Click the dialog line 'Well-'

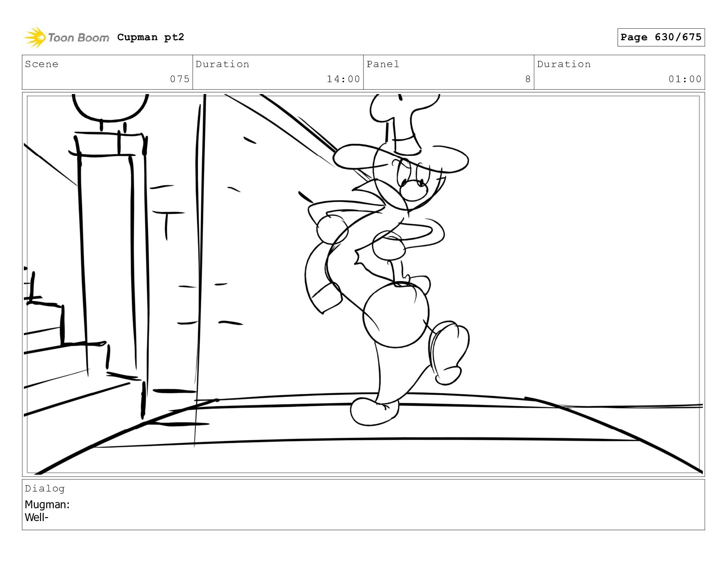tap(37, 517)
